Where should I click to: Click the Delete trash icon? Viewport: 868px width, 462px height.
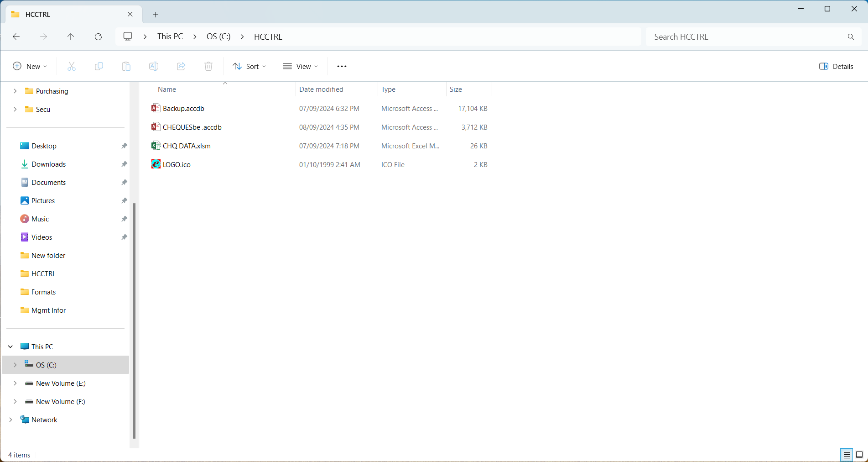pos(208,67)
